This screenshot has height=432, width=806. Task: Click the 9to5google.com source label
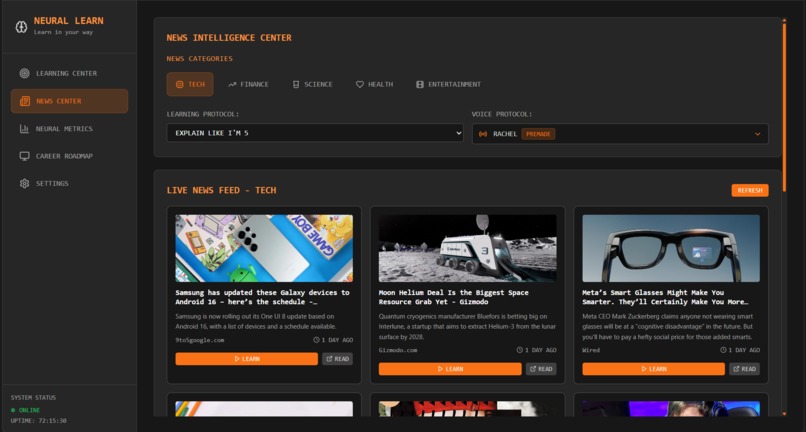tap(199, 340)
